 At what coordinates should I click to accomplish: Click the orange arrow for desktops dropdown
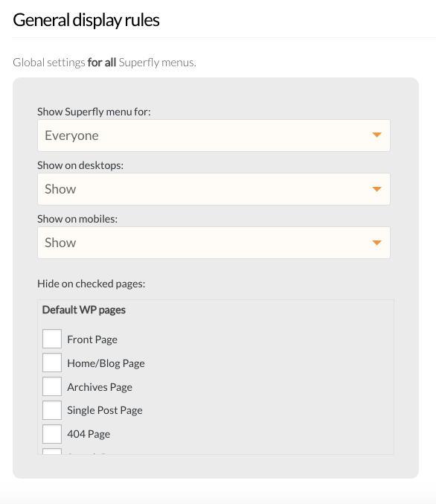click(376, 188)
